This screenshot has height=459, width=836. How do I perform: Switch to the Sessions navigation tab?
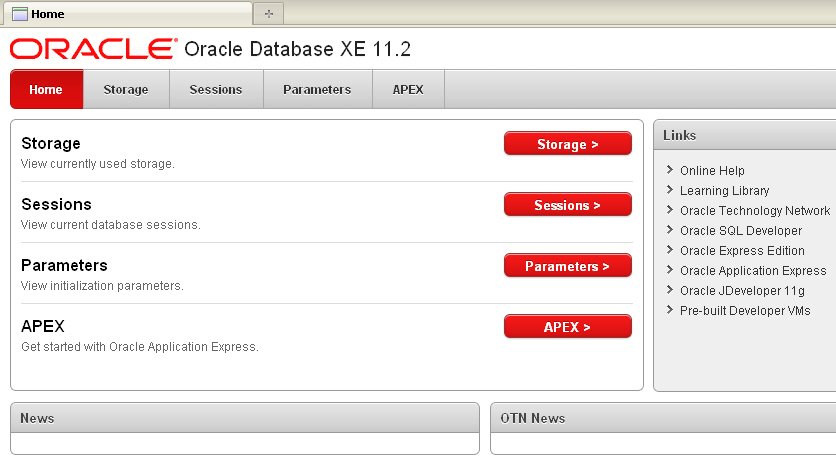click(216, 90)
